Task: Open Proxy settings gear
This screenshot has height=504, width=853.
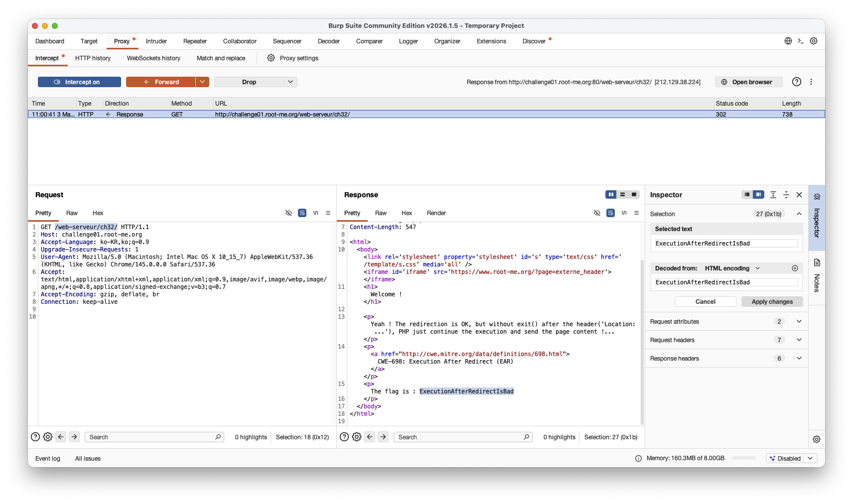Action: pos(271,58)
